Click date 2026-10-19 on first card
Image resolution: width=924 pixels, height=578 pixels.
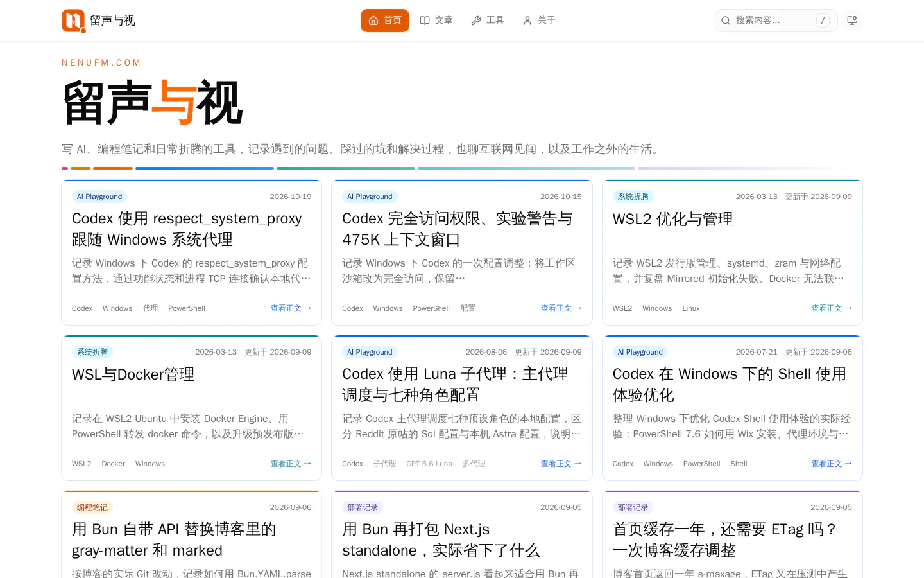(291, 197)
